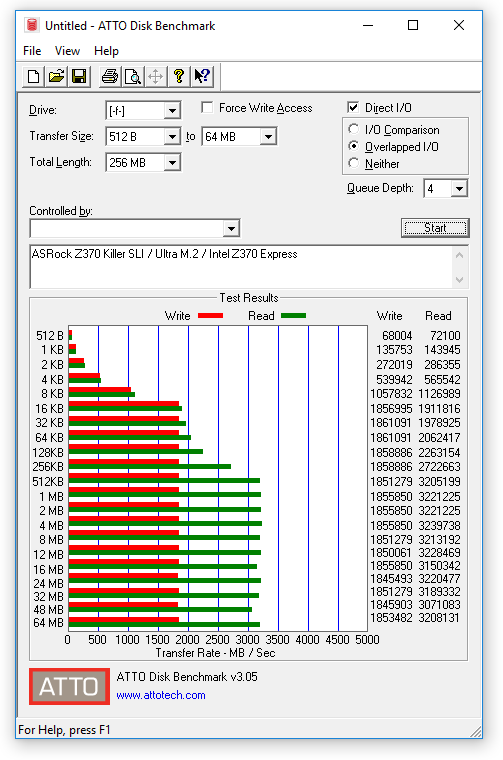This screenshot has height=760, width=503.
Task: Click the Transfer Rate - MB / Sec label
Action: (x=215, y=653)
